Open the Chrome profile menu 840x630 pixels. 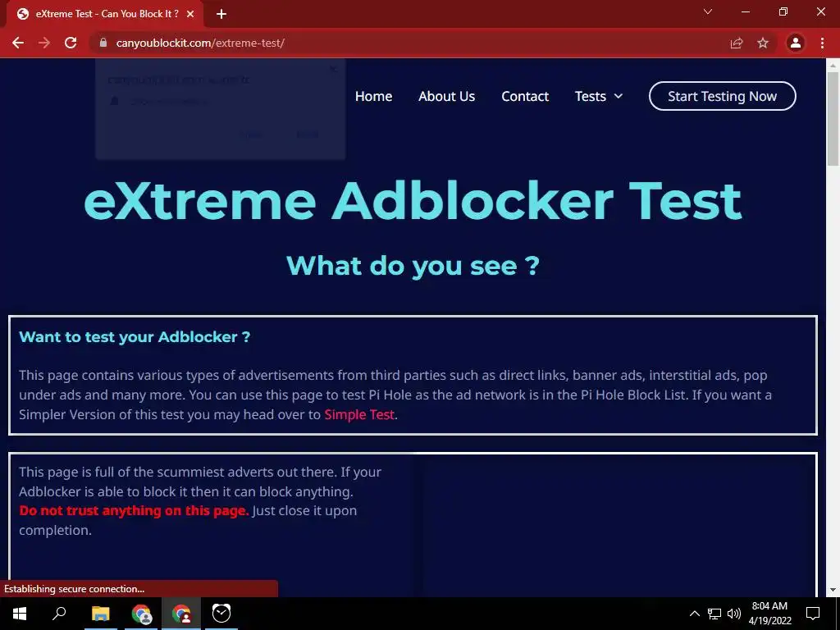(x=796, y=43)
